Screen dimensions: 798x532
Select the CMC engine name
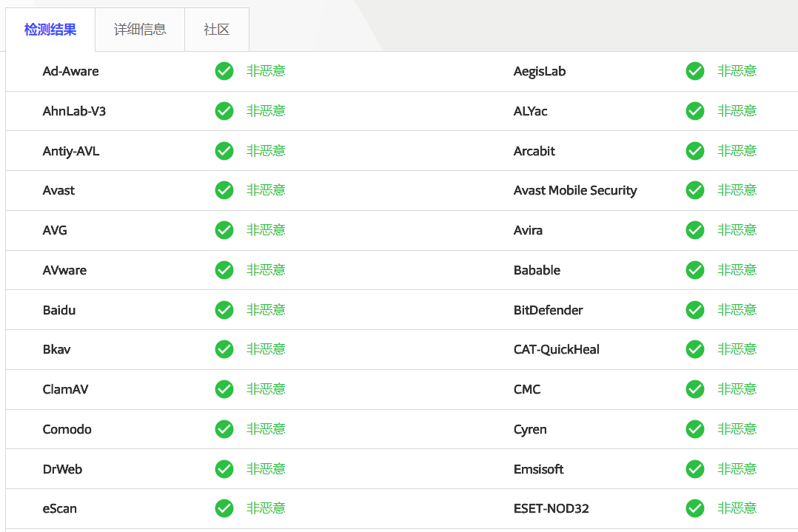527,389
